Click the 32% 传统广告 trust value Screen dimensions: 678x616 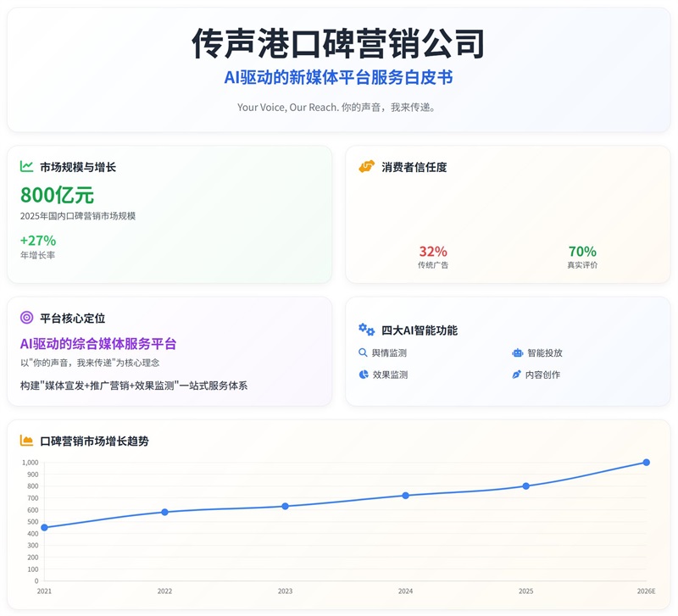(x=432, y=252)
